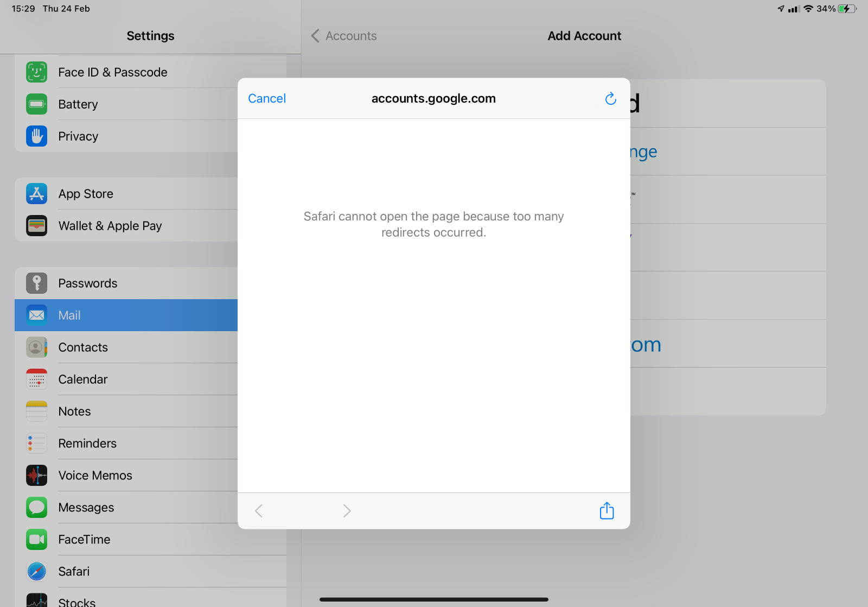Go forward in the web view
This screenshot has width=868, height=607.
(x=347, y=511)
